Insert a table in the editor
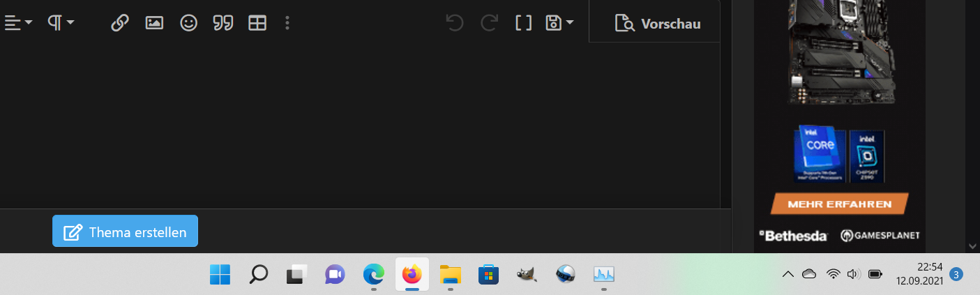This screenshot has height=295, width=980. (x=257, y=23)
